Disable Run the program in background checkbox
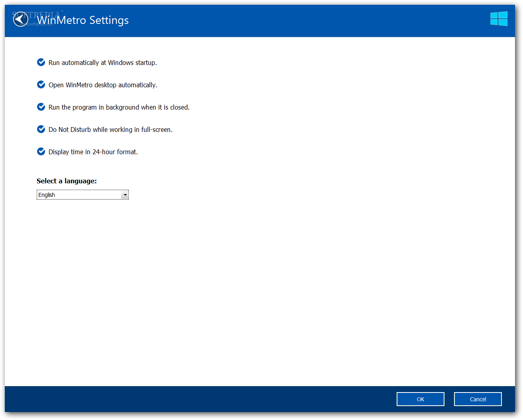This screenshot has width=523, height=420. point(41,107)
